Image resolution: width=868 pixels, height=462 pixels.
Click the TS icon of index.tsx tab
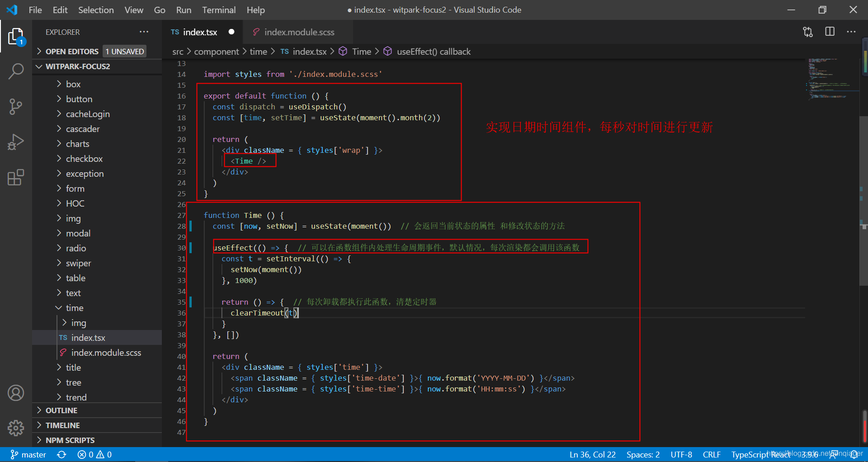coord(175,32)
